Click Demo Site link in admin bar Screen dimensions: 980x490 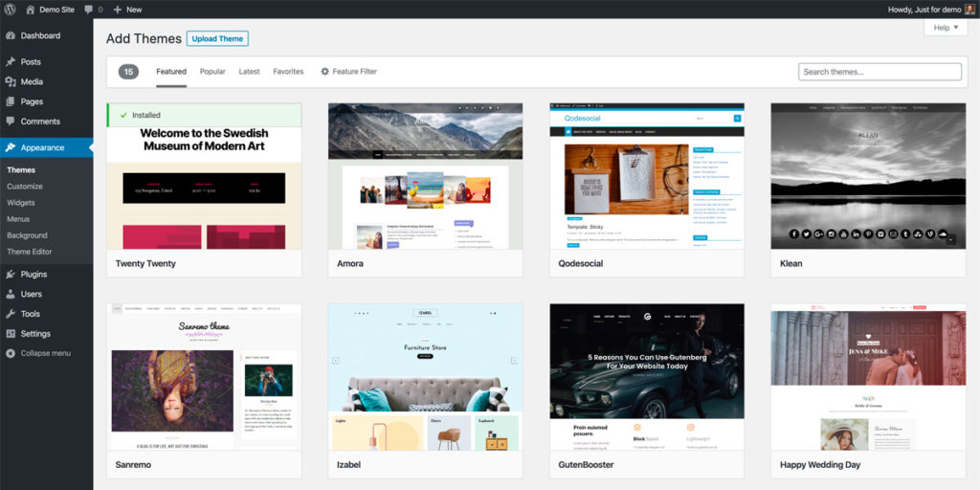(56, 10)
